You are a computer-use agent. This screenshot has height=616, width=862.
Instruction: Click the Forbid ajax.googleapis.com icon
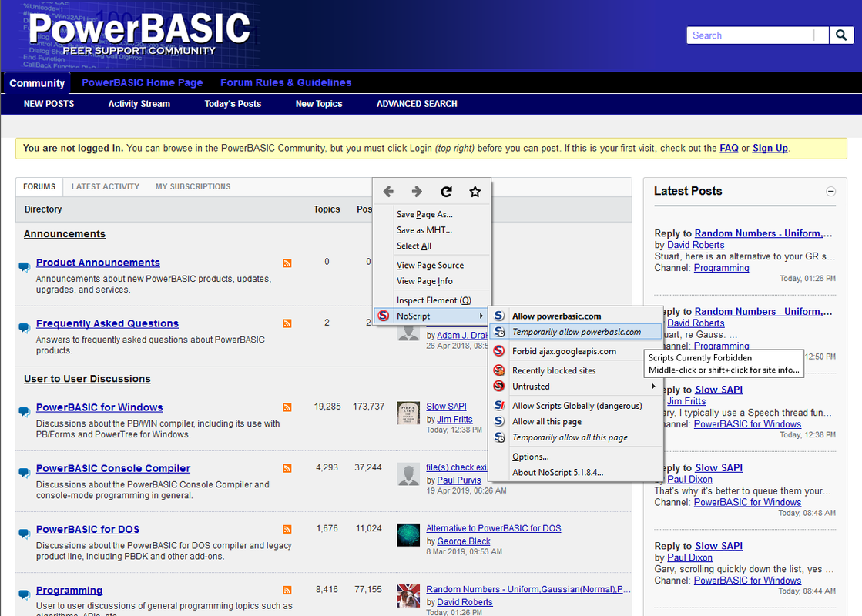(499, 351)
